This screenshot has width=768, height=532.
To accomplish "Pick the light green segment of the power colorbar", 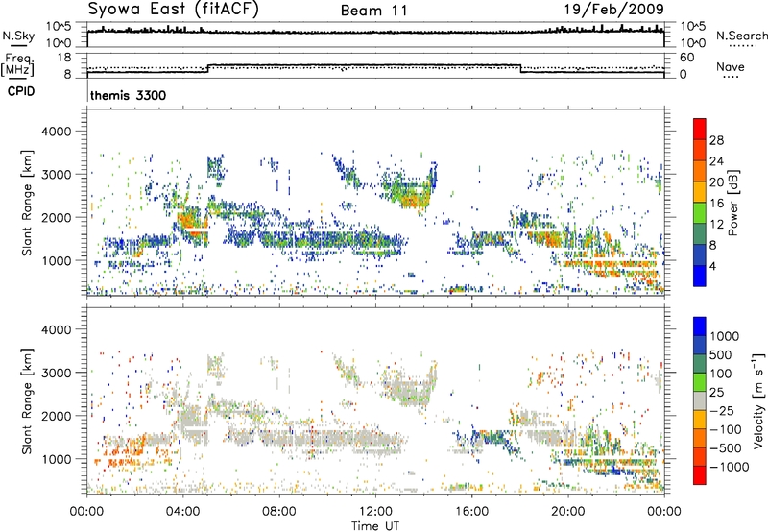I will click(700, 213).
